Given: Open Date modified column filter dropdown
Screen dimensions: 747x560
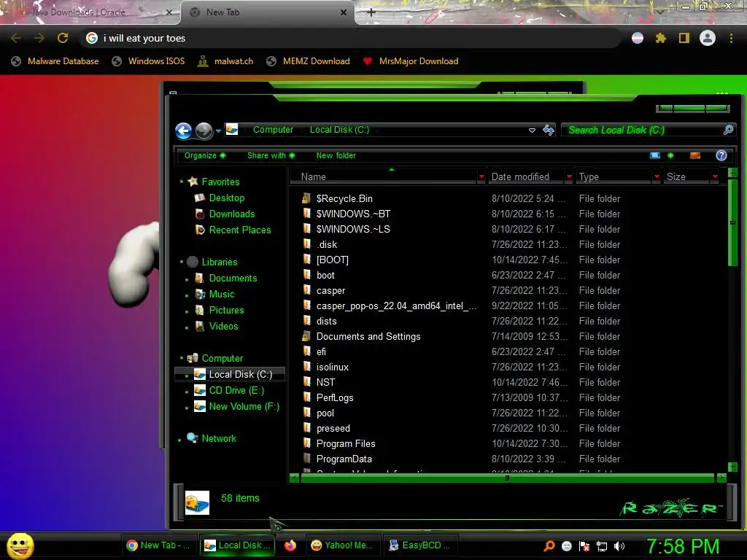Looking at the screenshot, I should coord(569,176).
